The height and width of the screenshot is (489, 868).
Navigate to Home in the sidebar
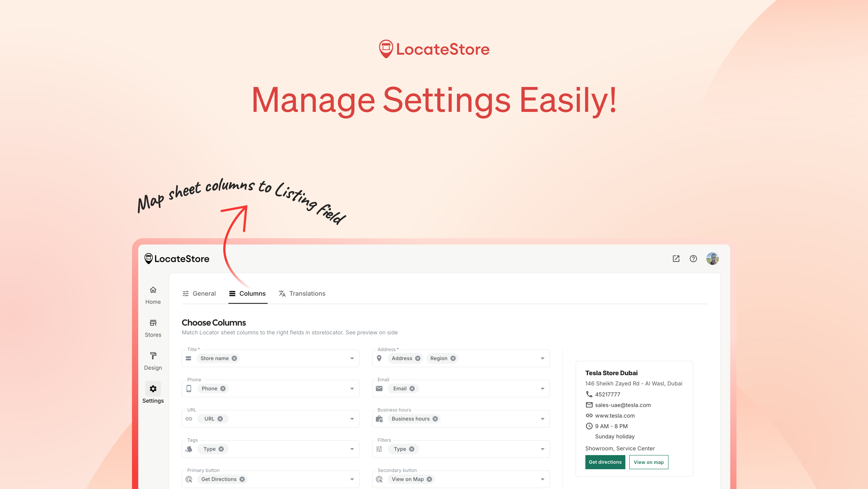tap(153, 294)
